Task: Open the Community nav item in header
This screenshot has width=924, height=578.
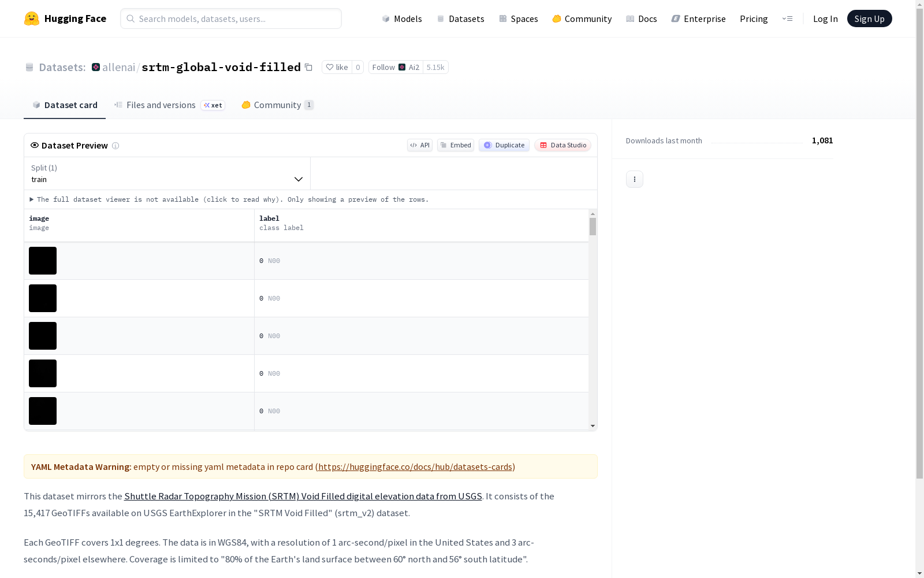Action: [x=582, y=18]
